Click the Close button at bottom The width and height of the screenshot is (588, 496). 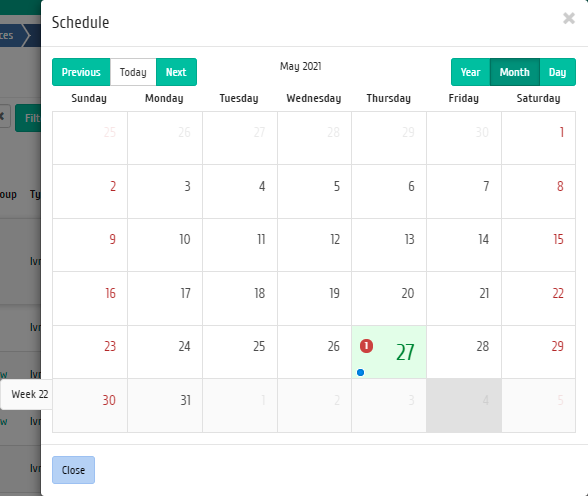74,470
